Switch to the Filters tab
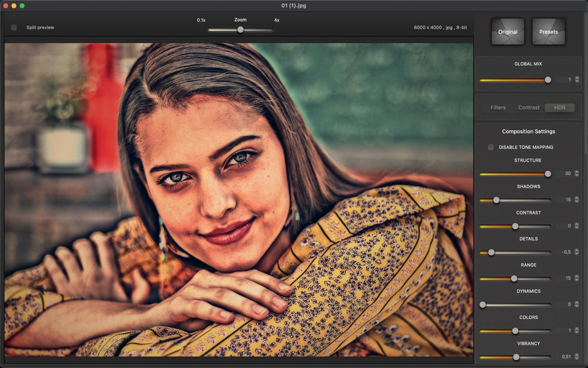The height and width of the screenshot is (368, 588). [x=498, y=108]
